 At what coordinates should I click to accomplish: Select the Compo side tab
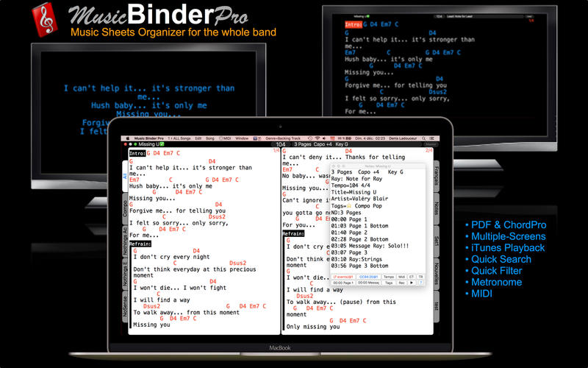pyautogui.click(x=125, y=208)
